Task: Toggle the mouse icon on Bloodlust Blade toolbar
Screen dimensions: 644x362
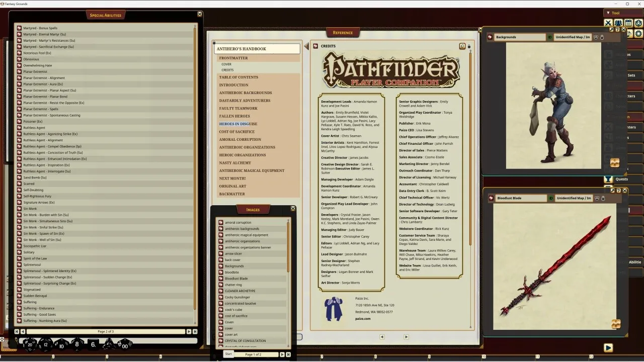Action: tap(602, 198)
